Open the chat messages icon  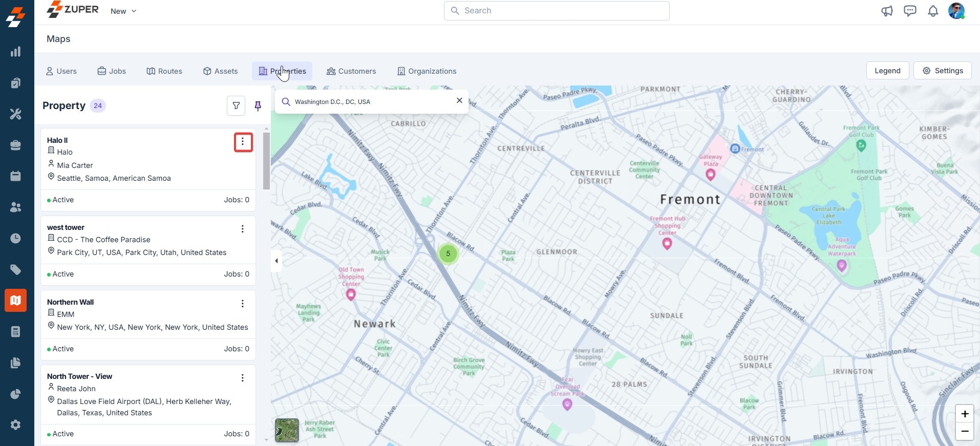point(910,11)
